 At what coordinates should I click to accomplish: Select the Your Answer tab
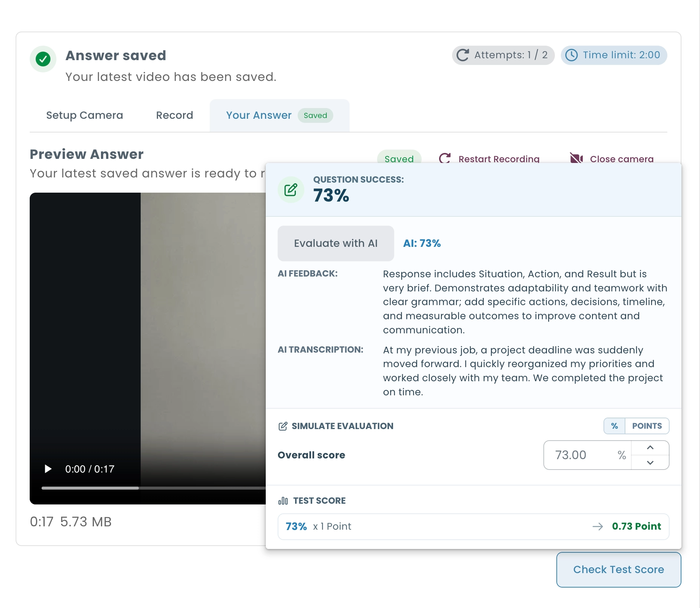tap(279, 115)
